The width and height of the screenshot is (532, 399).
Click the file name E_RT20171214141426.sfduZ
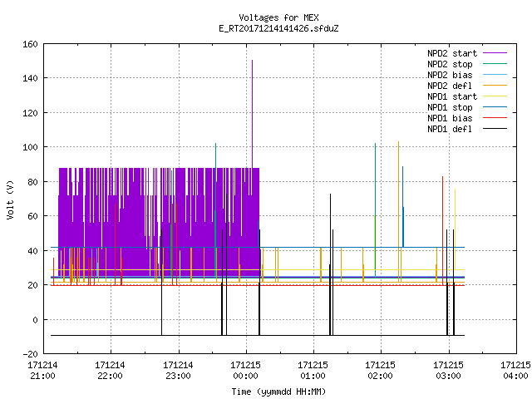[278, 28]
